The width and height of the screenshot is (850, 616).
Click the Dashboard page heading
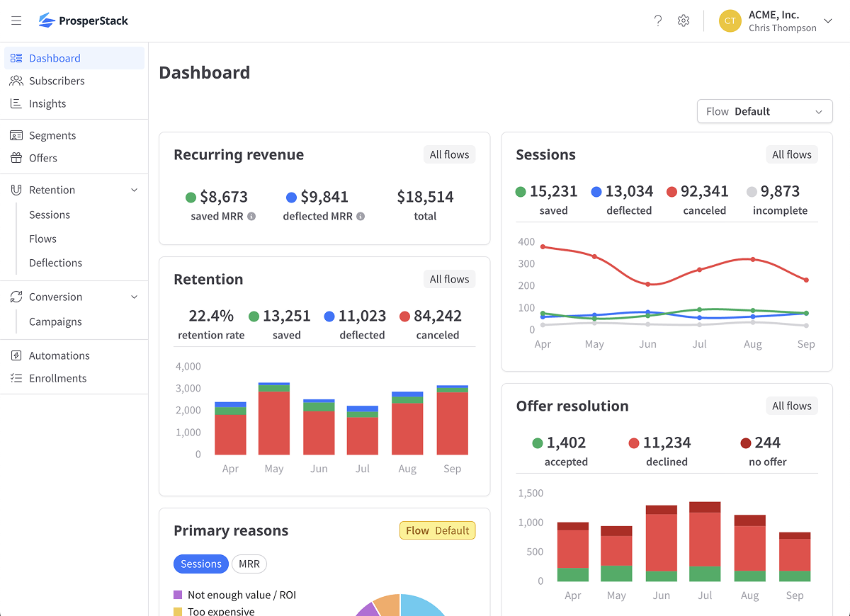(205, 72)
